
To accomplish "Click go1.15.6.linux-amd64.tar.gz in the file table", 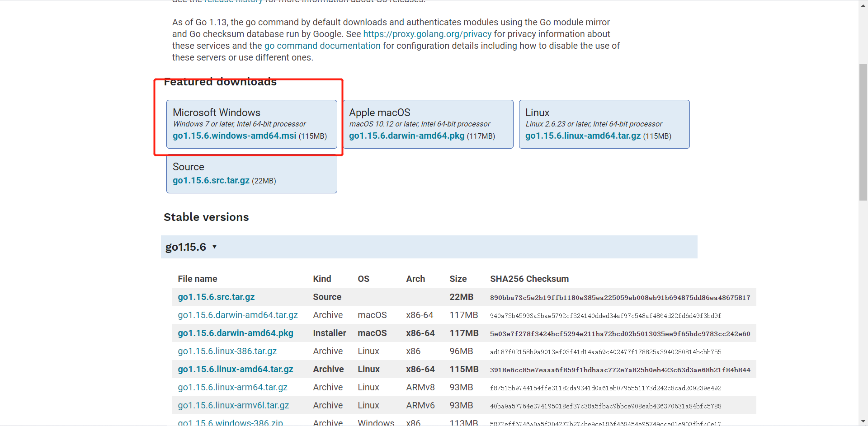I will pyautogui.click(x=236, y=369).
